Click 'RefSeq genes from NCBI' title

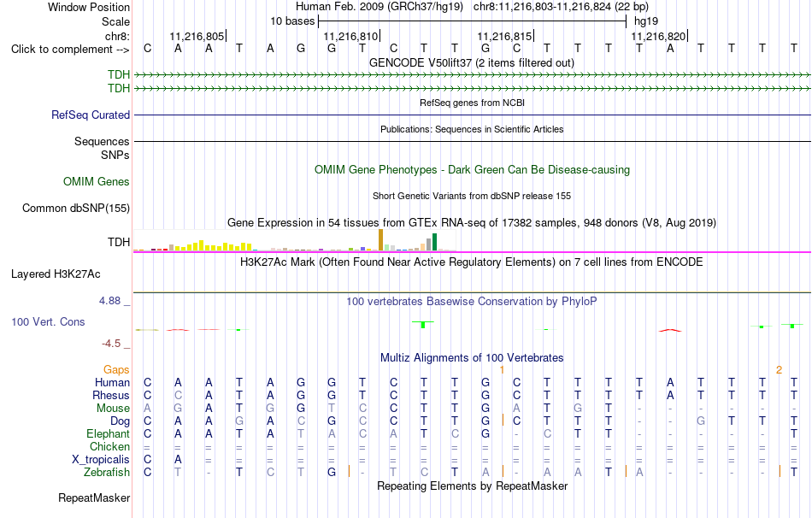tap(472, 103)
